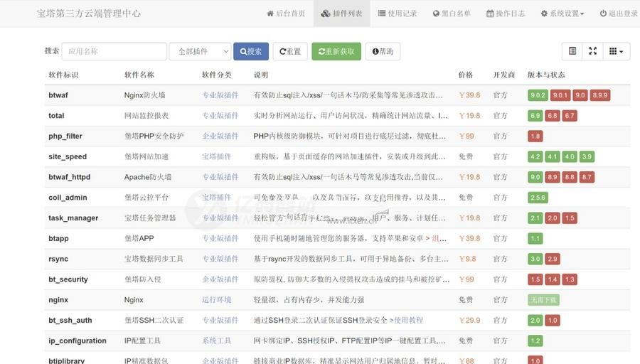Open the 使用教程 link in bt_ssh_auth row
640x364 pixels.
coord(409,320)
